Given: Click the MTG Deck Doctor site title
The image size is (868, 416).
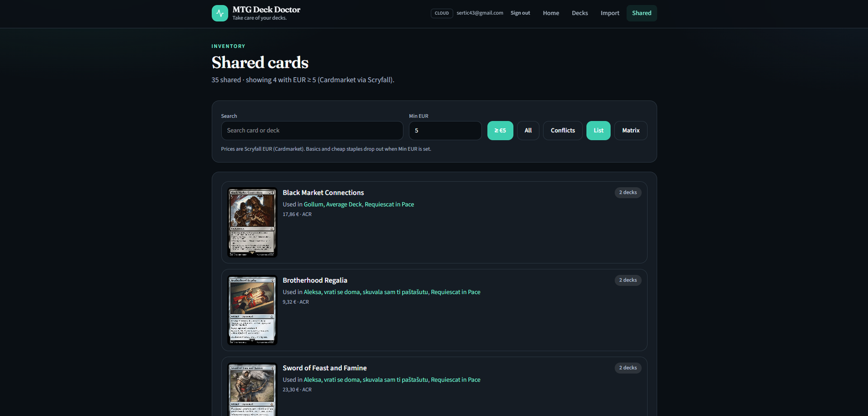Looking at the screenshot, I should coord(266,9).
